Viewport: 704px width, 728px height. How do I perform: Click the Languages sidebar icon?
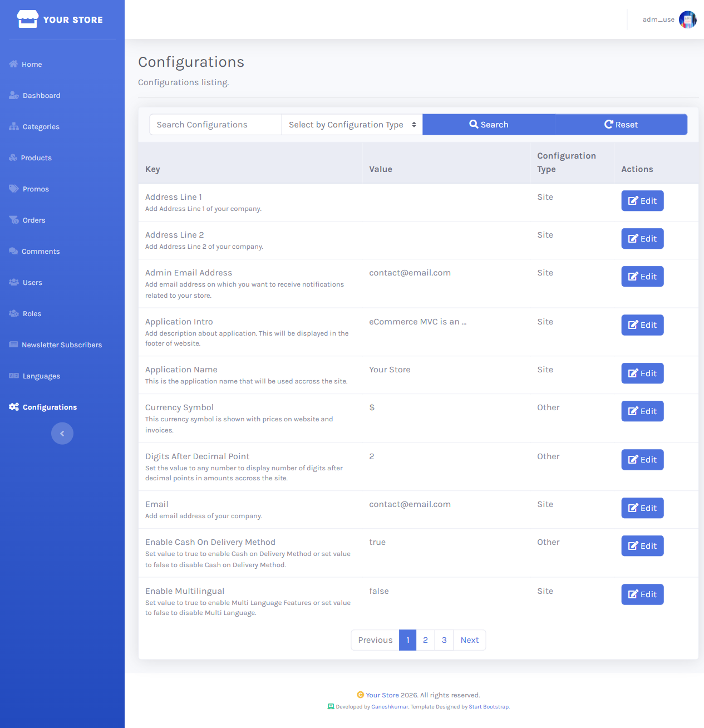coord(14,376)
